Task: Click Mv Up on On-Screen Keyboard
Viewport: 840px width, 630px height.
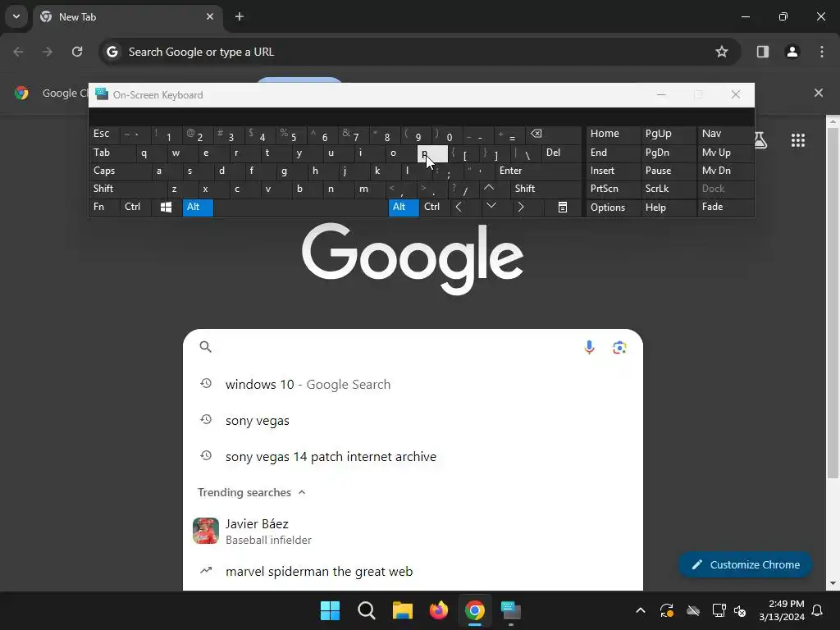Action: pyautogui.click(x=725, y=153)
